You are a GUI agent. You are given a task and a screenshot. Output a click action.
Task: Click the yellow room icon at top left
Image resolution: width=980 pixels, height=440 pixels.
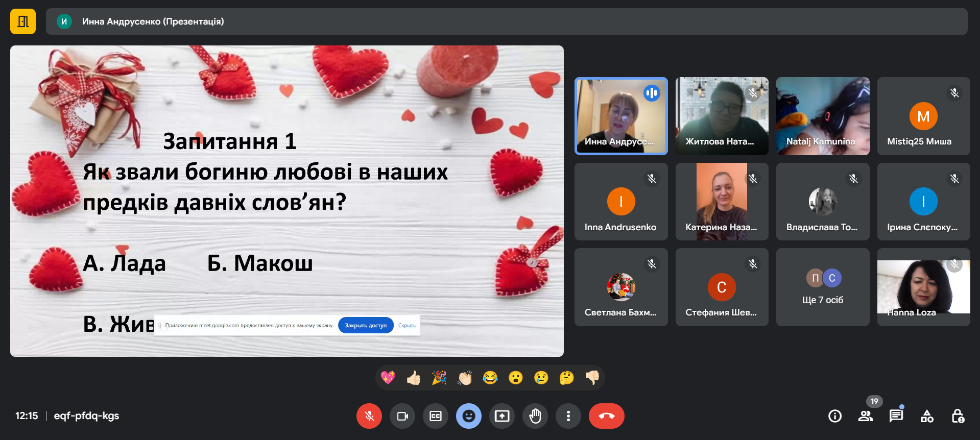(x=23, y=21)
